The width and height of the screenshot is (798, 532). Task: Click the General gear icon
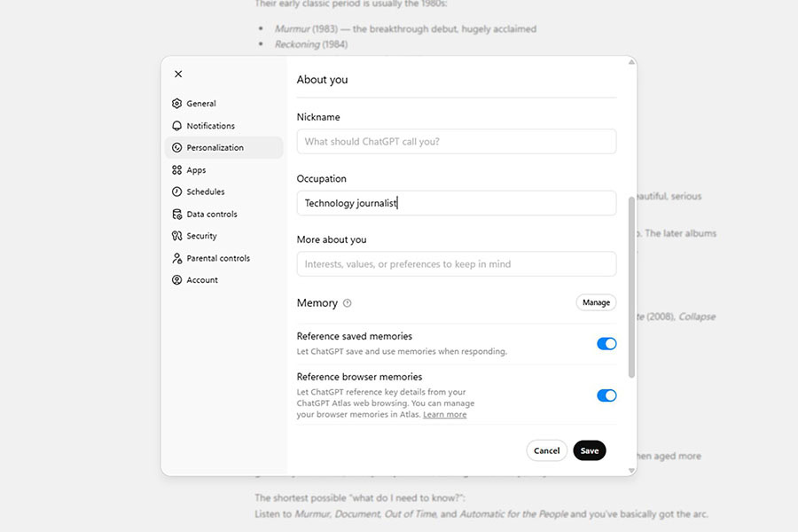[176, 104]
